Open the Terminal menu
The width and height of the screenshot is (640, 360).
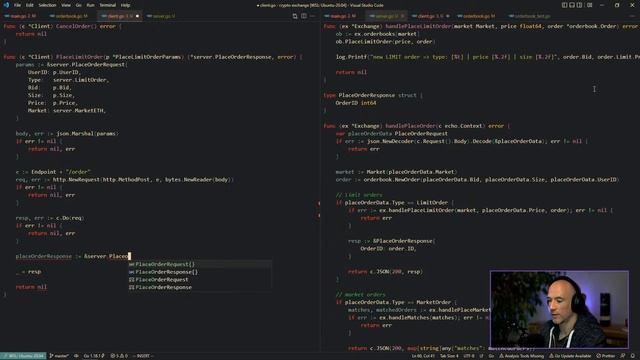pyautogui.click(x=108, y=5)
